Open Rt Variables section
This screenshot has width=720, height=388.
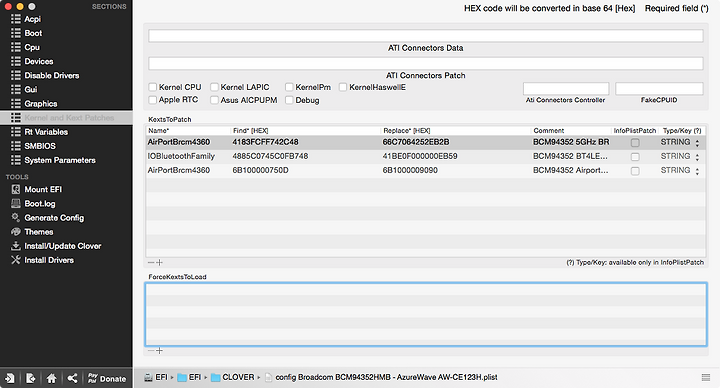coord(46,132)
